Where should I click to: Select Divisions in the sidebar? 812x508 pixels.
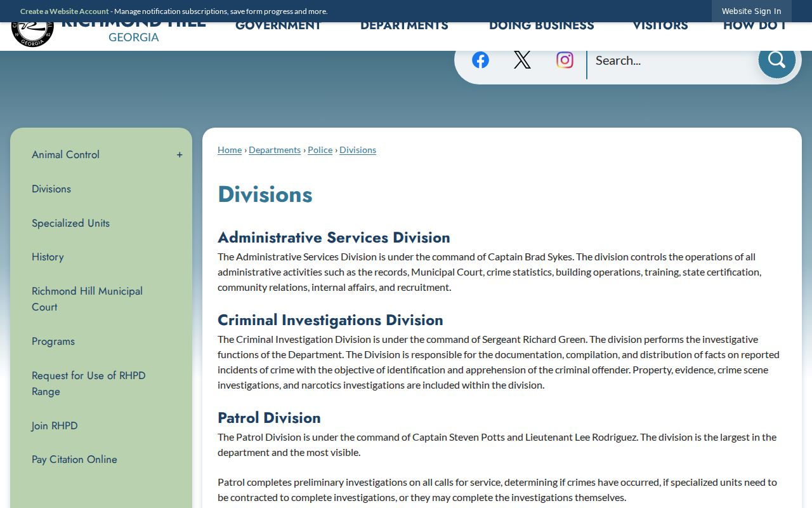click(x=51, y=189)
